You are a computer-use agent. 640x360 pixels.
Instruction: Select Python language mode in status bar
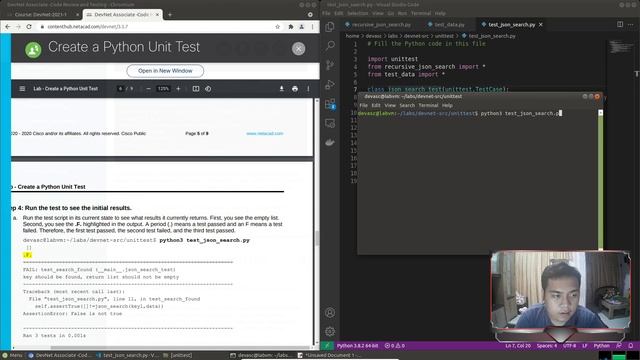(x=601, y=346)
